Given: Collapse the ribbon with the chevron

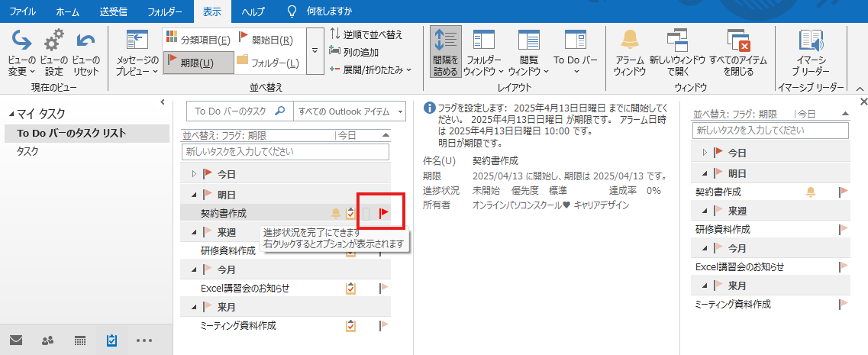Looking at the screenshot, I should tap(860, 88).
